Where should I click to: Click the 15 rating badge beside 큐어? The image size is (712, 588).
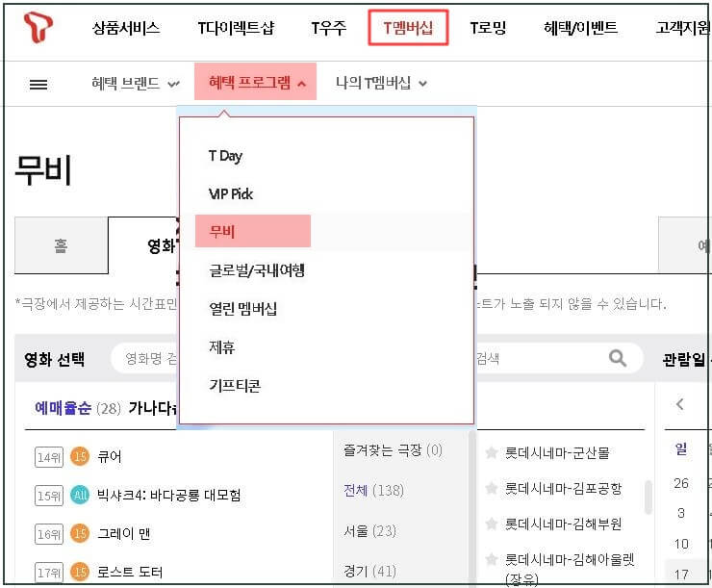click(x=80, y=456)
